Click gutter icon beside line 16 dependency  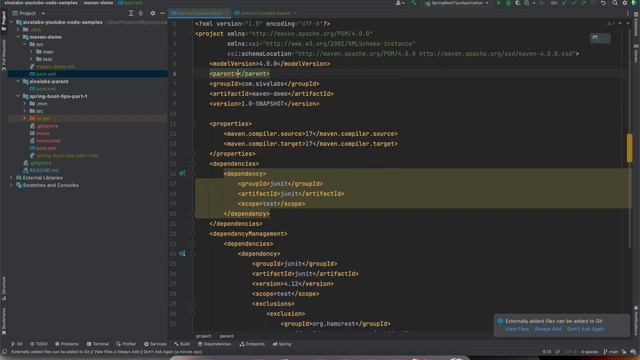pos(182,173)
